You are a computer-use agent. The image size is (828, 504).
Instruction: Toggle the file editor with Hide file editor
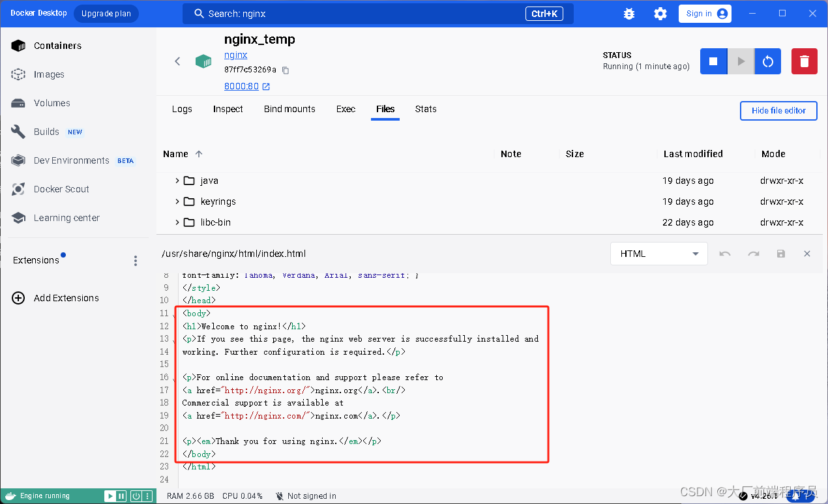point(778,111)
